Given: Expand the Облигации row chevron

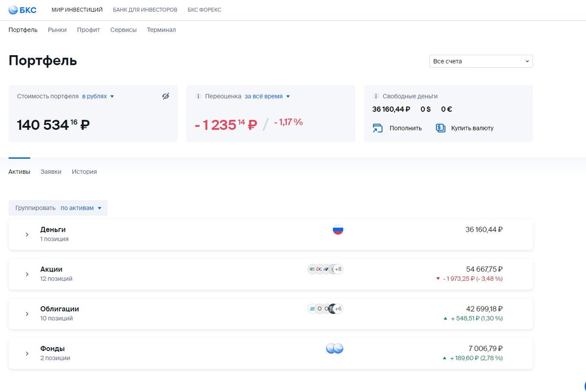Looking at the screenshot, I should 27,314.
